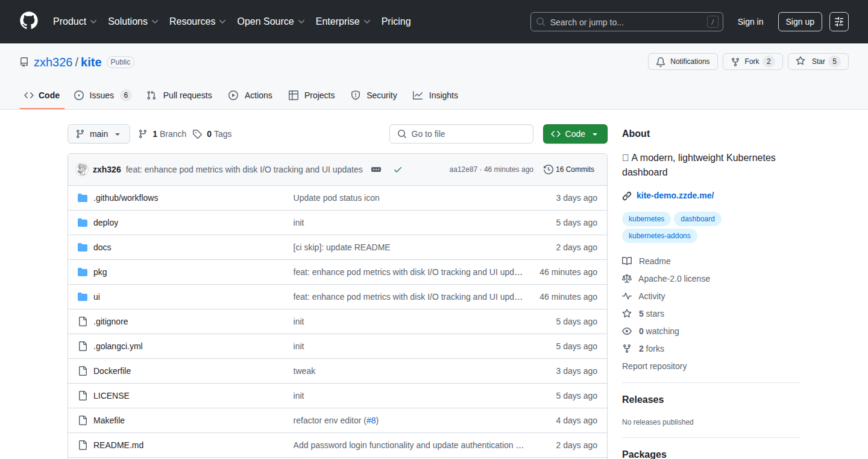The image size is (868, 459).
Task: Click the bell icon in the Notifications button
Action: [661, 62]
